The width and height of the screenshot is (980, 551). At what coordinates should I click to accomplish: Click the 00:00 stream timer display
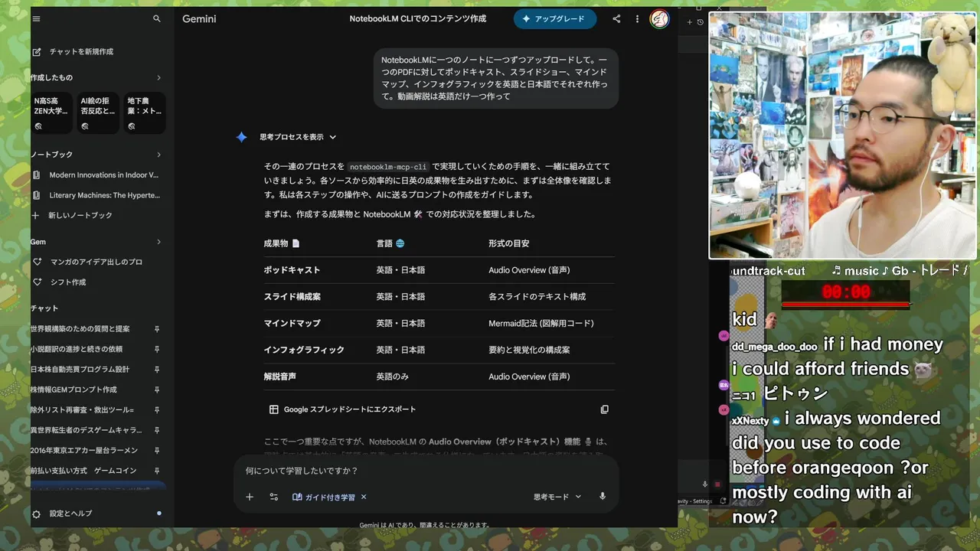(846, 292)
